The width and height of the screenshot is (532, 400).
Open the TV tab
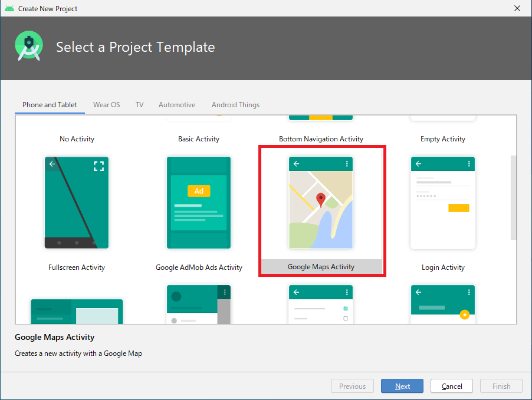[x=139, y=105]
